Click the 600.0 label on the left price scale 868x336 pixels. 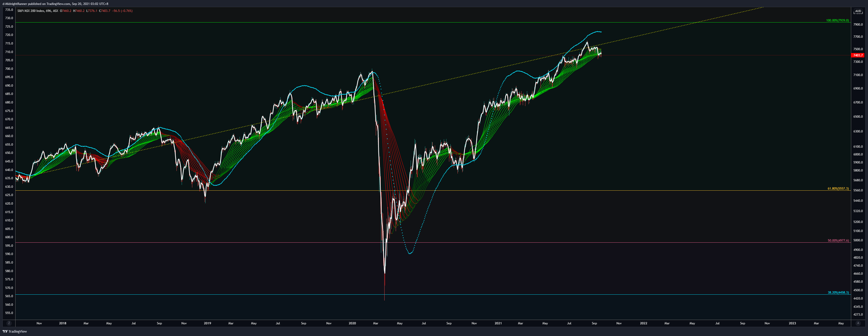pyautogui.click(x=9, y=237)
